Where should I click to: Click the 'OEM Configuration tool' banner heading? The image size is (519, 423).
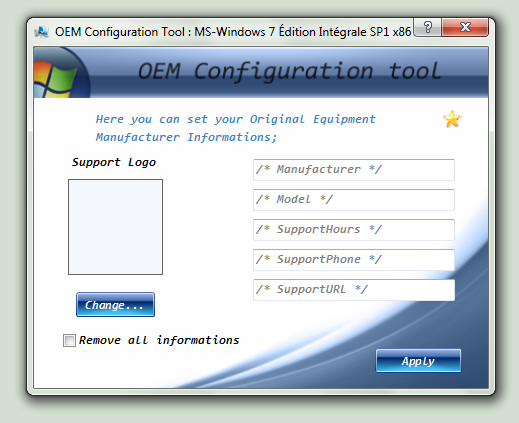click(x=289, y=71)
